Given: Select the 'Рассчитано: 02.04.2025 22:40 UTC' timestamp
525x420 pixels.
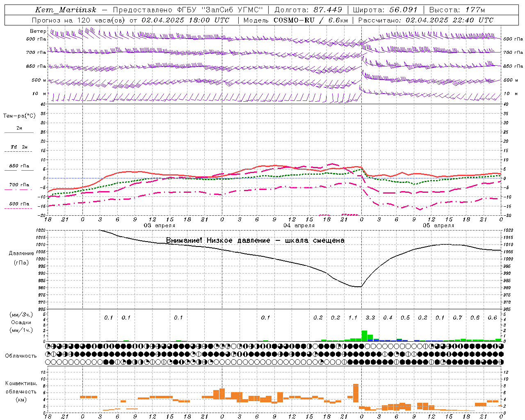Looking at the screenshot, I should (x=426, y=20).
